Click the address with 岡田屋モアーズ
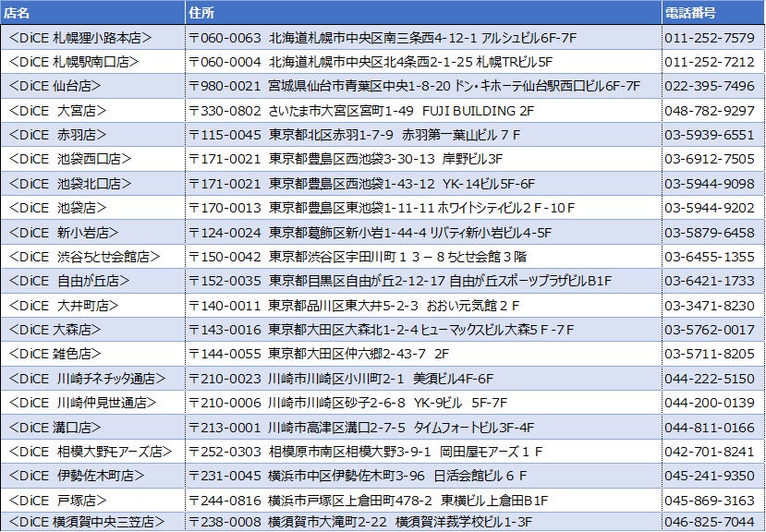The height and width of the screenshot is (532, 766). click(423, 452)
